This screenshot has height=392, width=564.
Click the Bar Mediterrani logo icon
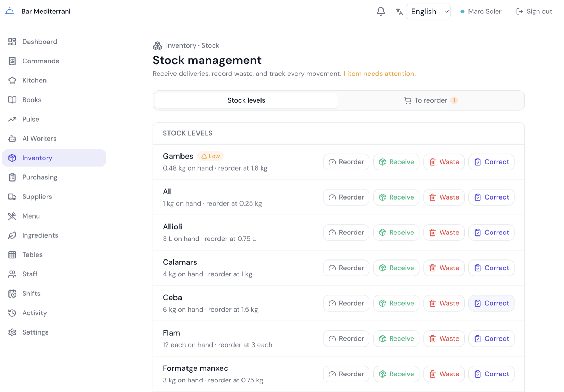[x=10, y=11]
